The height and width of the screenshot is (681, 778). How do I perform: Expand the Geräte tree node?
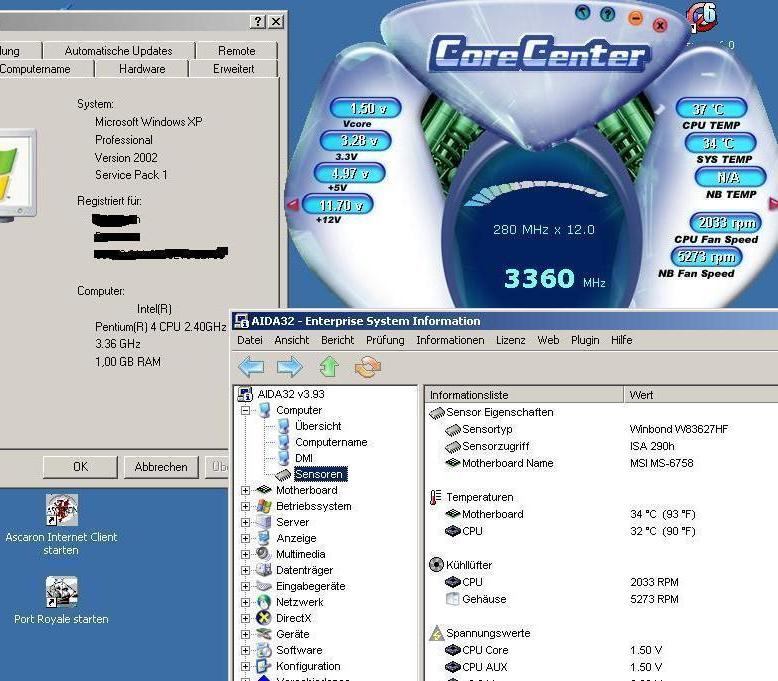pos(245,634)
